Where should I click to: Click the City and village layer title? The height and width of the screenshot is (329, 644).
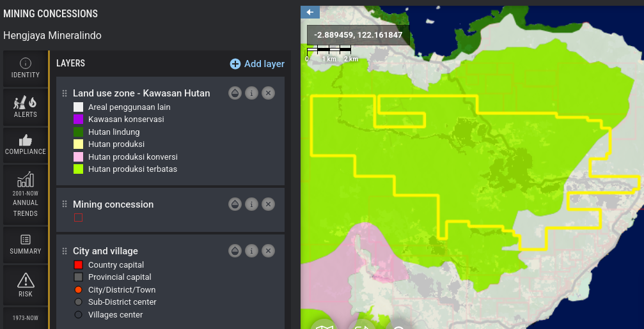[x=106, y=250]
